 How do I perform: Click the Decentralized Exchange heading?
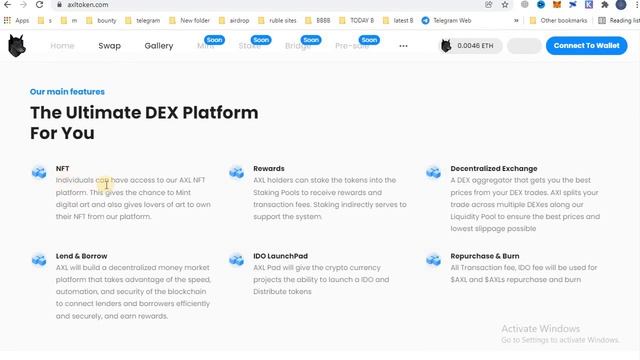click(494, 169)
